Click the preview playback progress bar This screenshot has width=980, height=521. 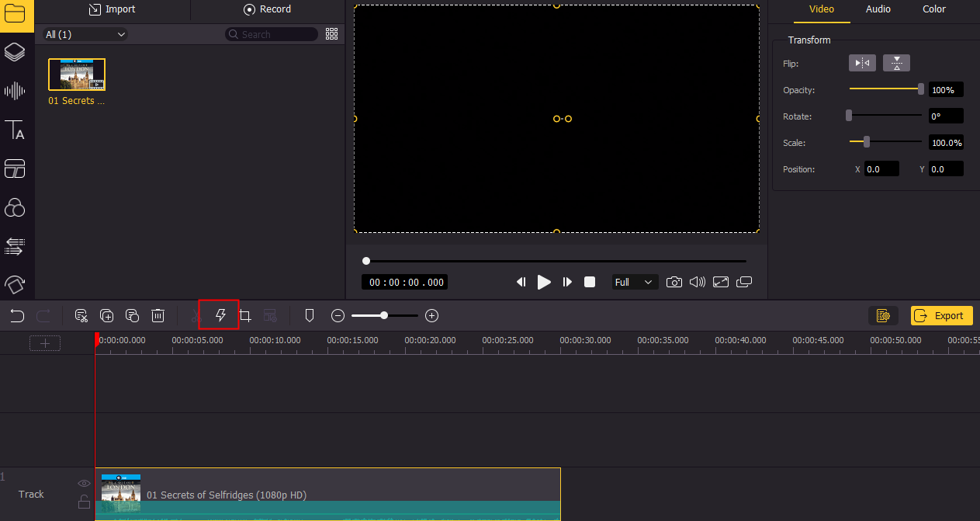click(x=556, y=261)
